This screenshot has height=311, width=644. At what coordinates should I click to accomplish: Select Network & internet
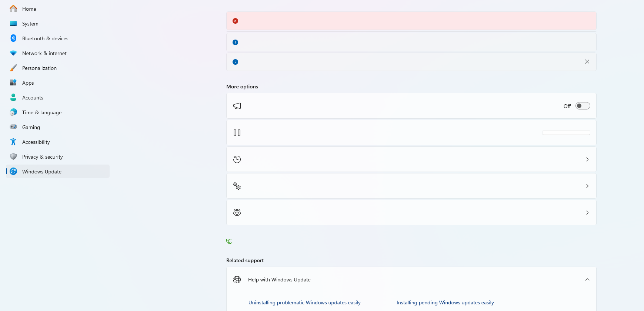57,53
